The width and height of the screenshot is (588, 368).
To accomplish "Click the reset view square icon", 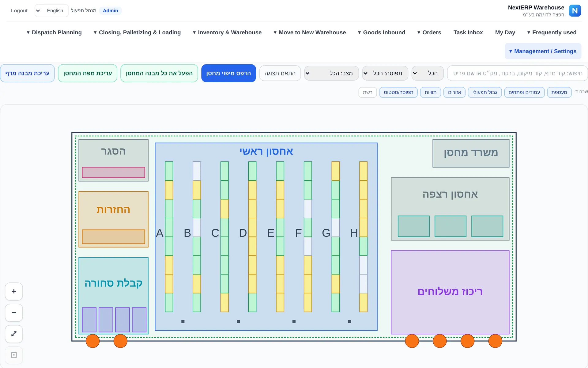I will (x=14, y=355).
